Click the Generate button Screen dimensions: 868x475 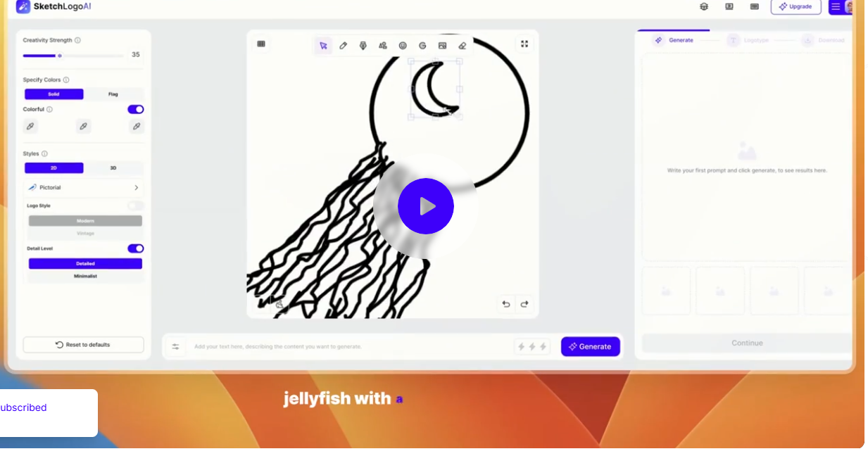tap(590, 346)
